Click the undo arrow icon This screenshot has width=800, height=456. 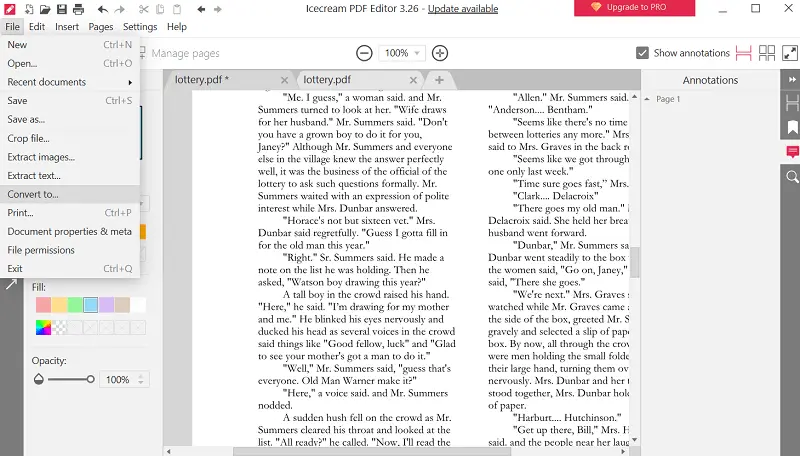coord(103,9)
